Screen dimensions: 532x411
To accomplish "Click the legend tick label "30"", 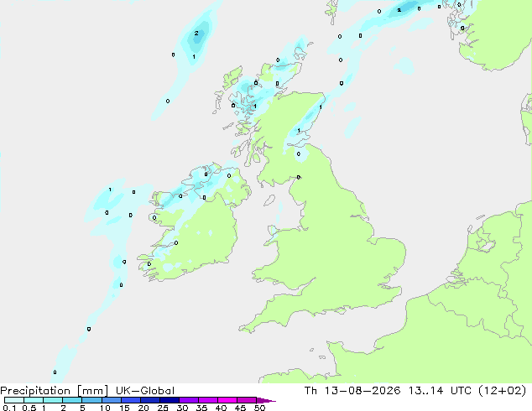I will (182, 408).
